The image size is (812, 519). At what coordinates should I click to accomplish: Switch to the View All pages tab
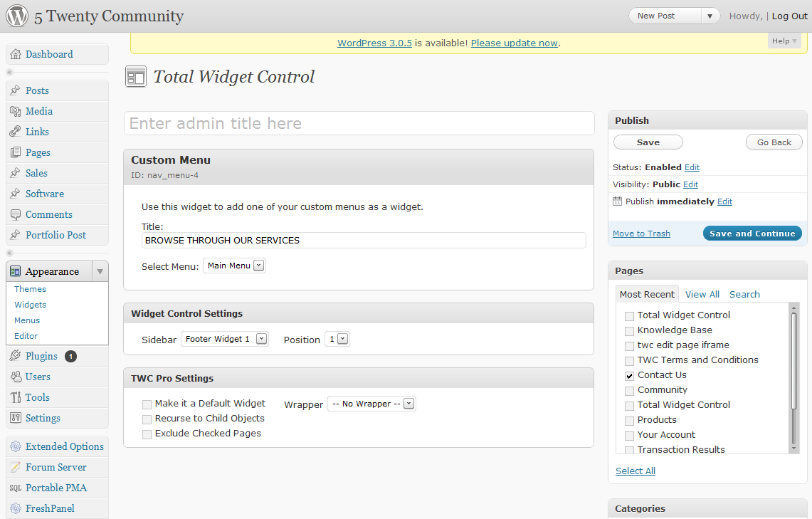point(702,294)
